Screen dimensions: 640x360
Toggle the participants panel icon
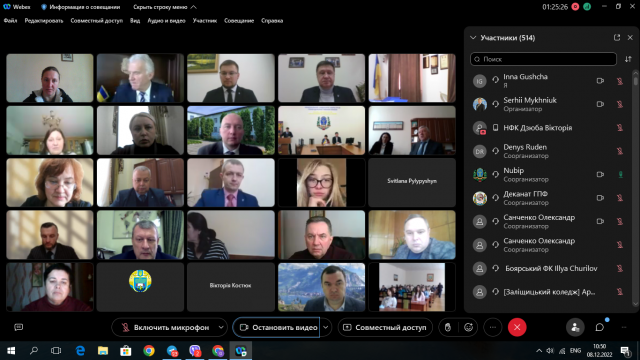[x=575, y=327]
